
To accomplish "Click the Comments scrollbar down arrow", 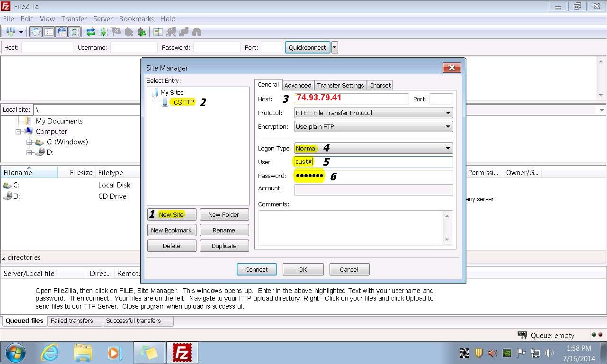I will click(447, 240).
